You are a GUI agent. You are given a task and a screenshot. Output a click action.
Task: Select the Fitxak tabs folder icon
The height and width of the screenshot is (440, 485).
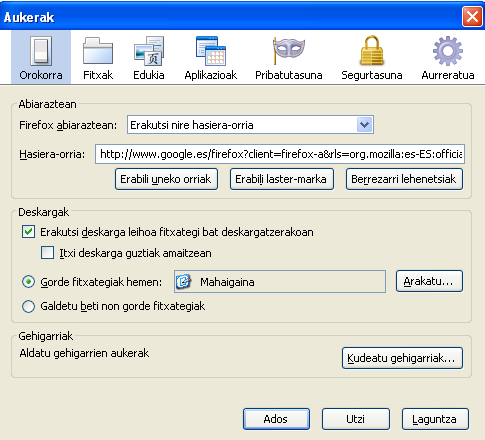point(98,51)
